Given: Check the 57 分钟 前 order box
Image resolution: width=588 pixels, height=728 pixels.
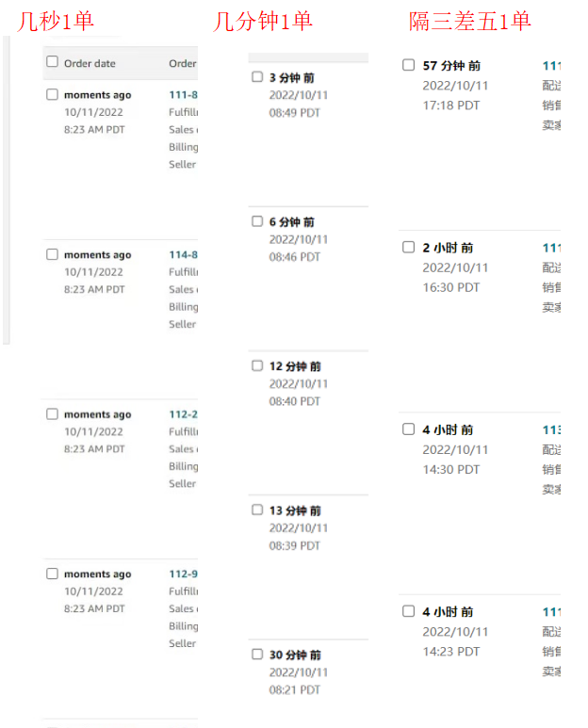Looking at the screenshot, I should [x=408, y=65].
